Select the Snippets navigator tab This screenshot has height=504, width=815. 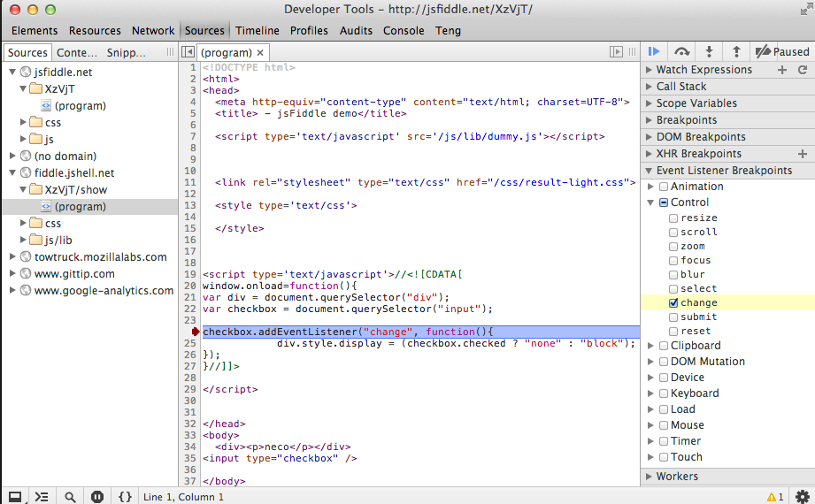127,52
